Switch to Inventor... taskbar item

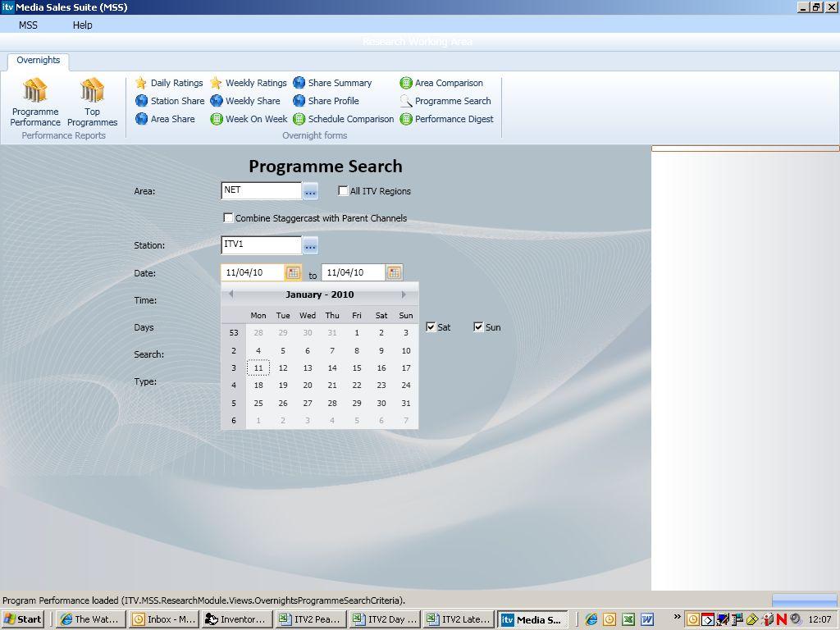pos(237,619)
